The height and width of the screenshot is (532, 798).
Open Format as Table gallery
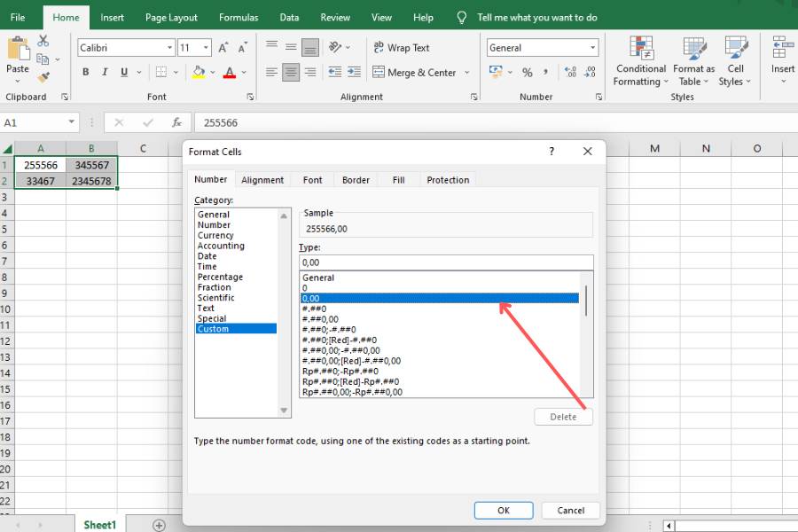(x=693, y=61)
